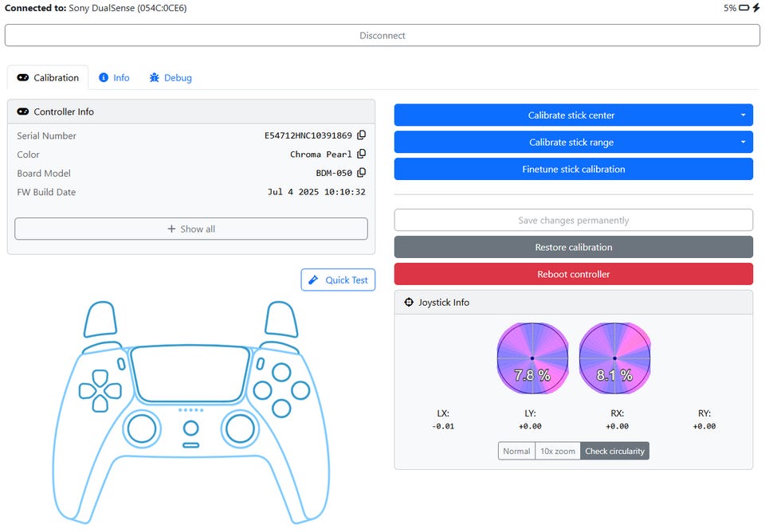Expand controller info with Show all
Screen dimensions: 765x532
[191, 229]
